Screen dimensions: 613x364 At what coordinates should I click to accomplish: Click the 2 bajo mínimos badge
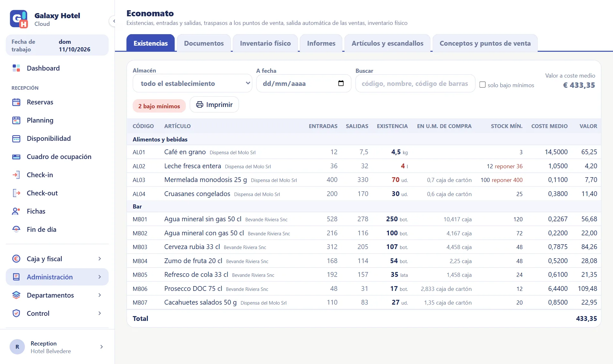click(x=159, y=106)
